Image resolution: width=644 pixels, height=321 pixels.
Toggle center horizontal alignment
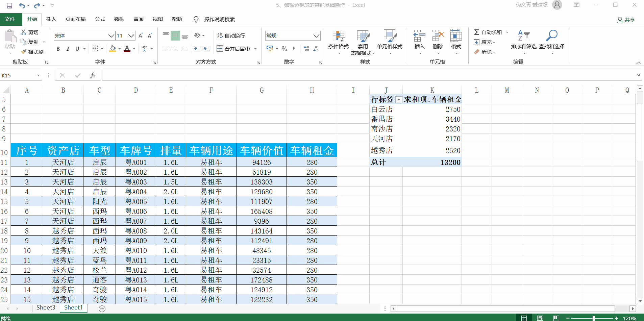(x=175, y=49)
